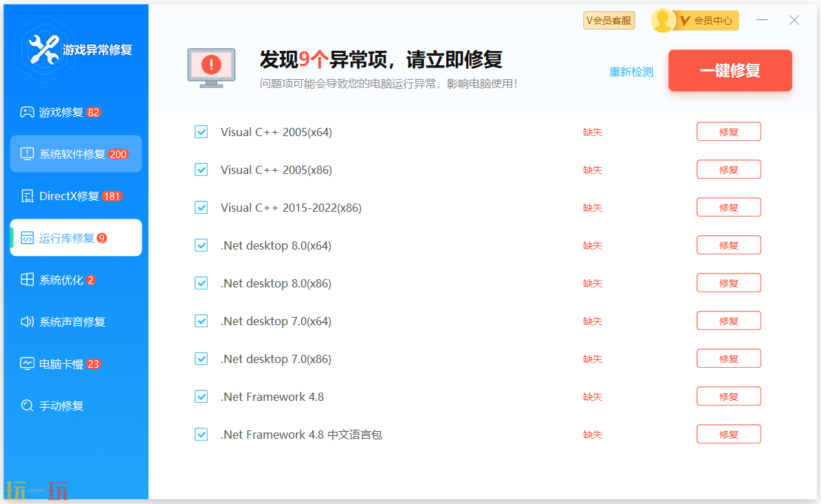Deselect .Net desktop 8.0(x86)
Image resolution: width=821 pixels, height=504 pixels.
tap(201, 283)
